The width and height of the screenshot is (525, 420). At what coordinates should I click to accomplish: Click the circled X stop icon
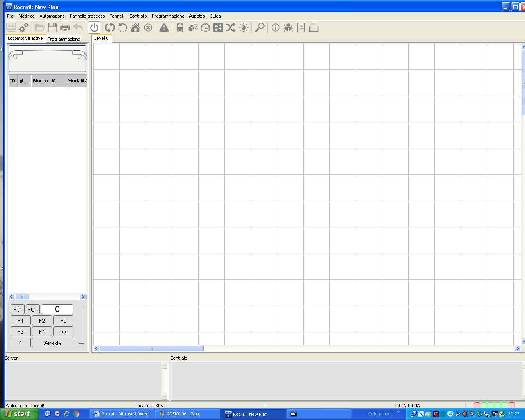point(148,28)
